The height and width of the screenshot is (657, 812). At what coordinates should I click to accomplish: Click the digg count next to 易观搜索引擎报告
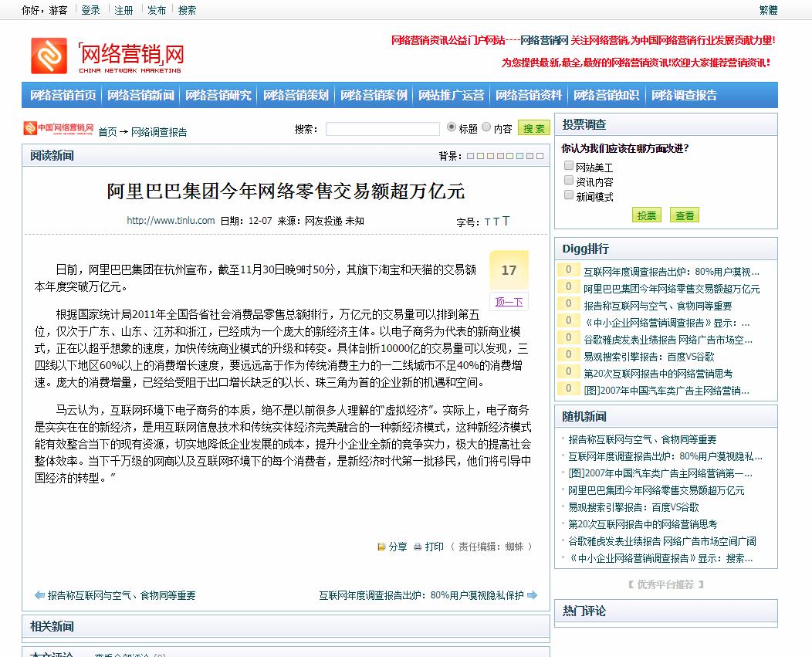tap(568, 355)
